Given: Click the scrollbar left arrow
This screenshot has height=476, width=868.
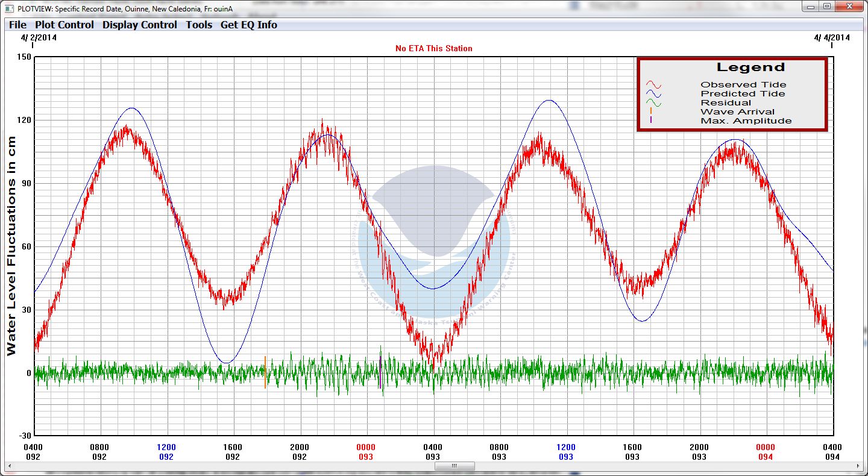Looking at the screenshot, I should point(9,466).
